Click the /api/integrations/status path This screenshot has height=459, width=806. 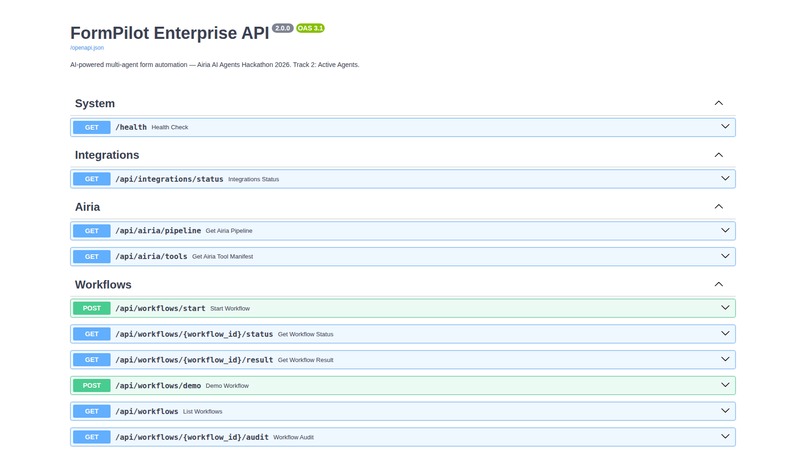[169, 179]
